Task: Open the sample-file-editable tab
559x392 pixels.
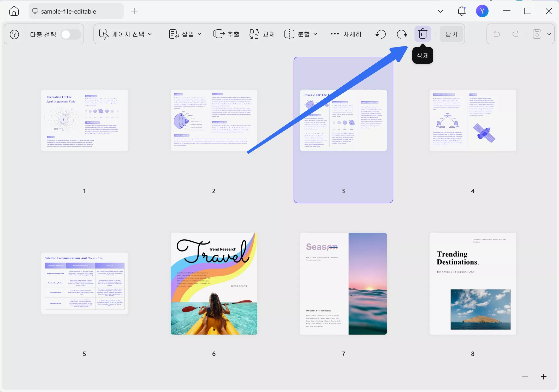Action: pos(76,11)
